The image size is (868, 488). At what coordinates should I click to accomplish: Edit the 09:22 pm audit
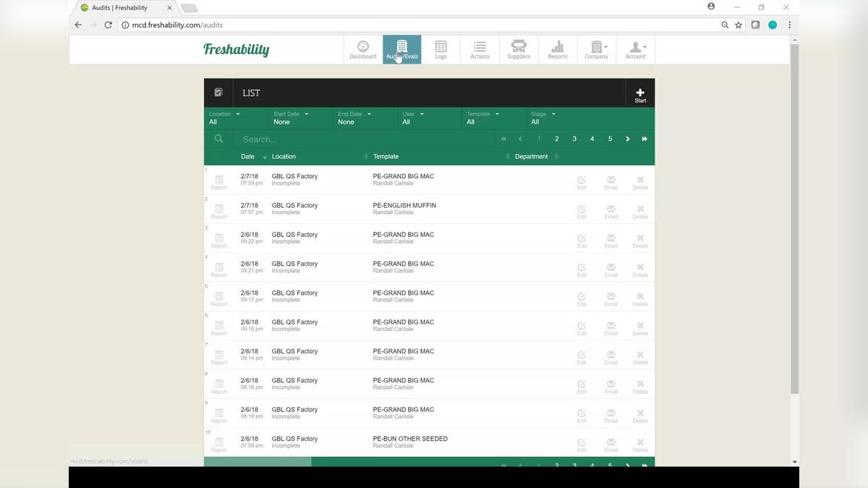pos(582,240)
